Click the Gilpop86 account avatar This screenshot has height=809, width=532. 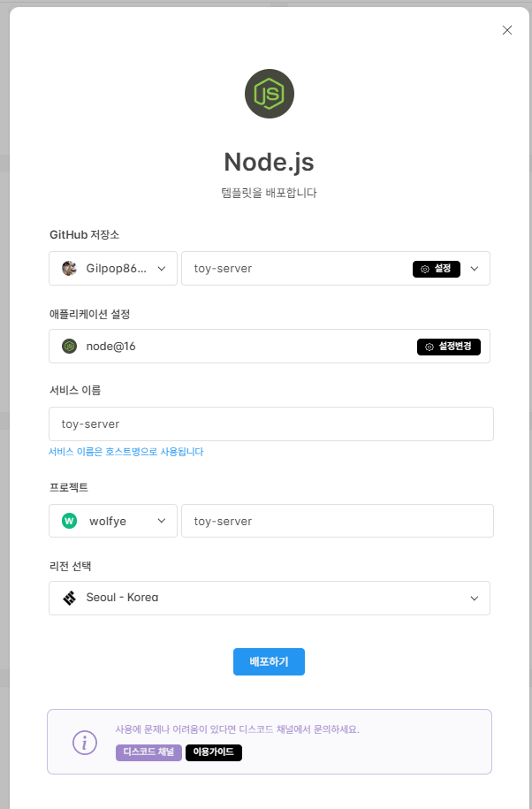click(70, 268)
